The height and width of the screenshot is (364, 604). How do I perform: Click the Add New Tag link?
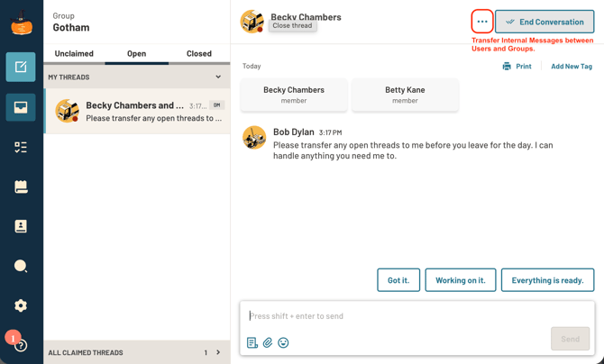coord(572,67)
